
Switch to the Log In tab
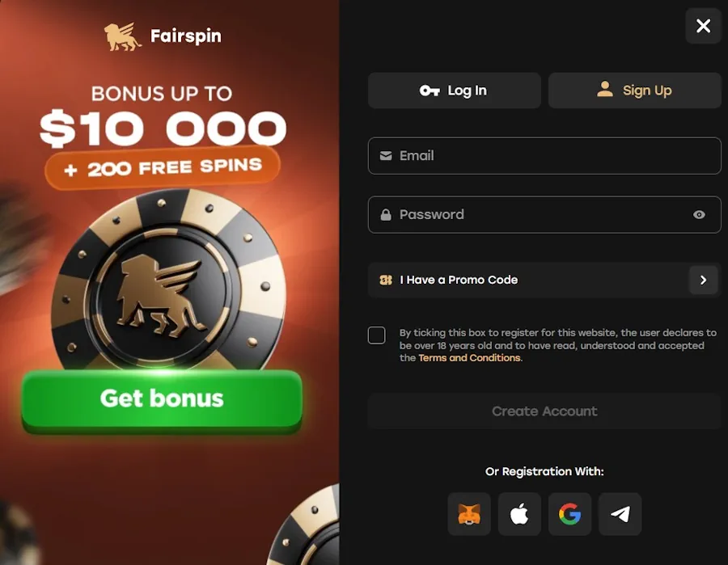(x=454, y=91)
